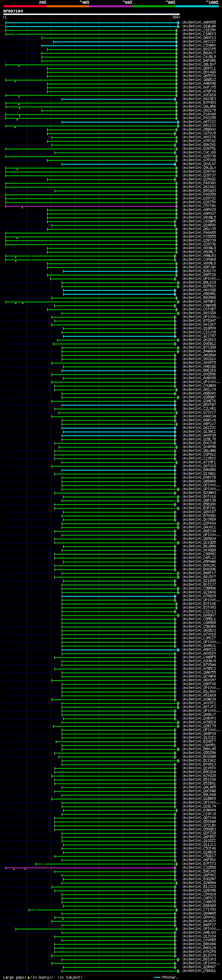
Task: Select the UniRef100_A4YXQ8 label
Action: point(199,290)
